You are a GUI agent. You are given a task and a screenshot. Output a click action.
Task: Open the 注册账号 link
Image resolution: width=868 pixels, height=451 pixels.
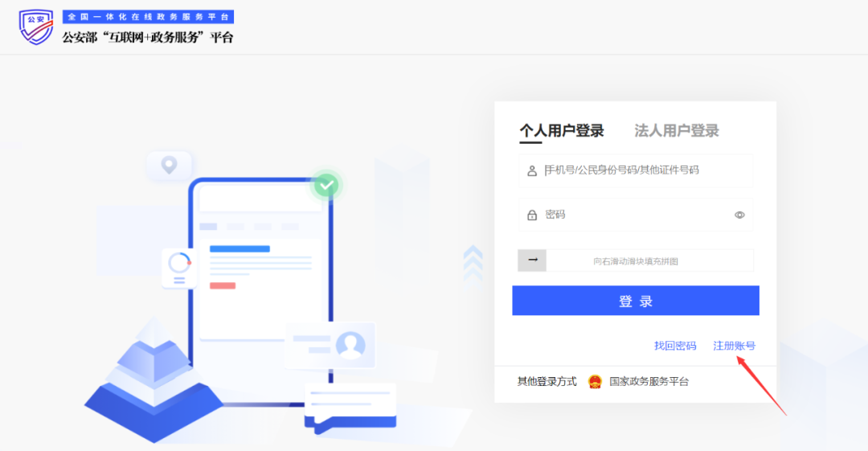734,346
